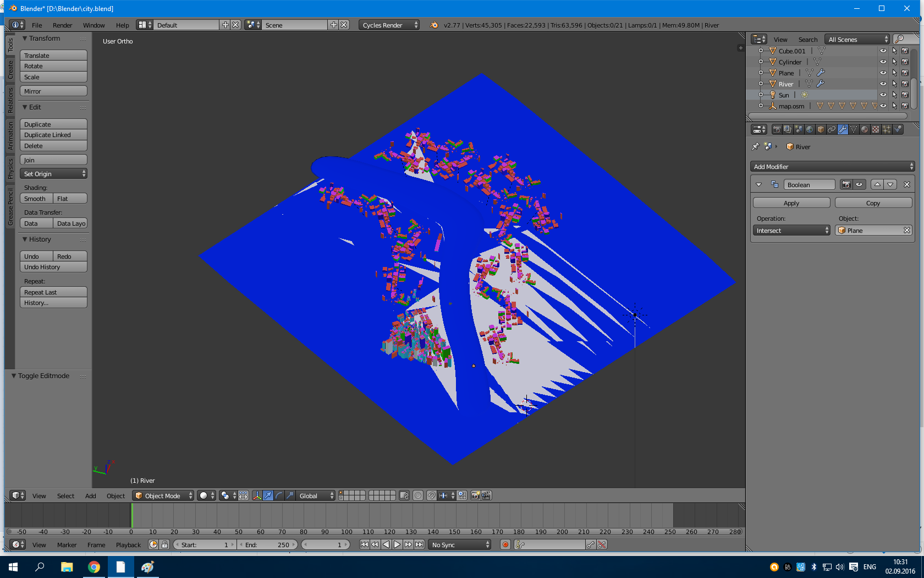Open the Scene properties tab icon
924x578 pixels.
799,129
